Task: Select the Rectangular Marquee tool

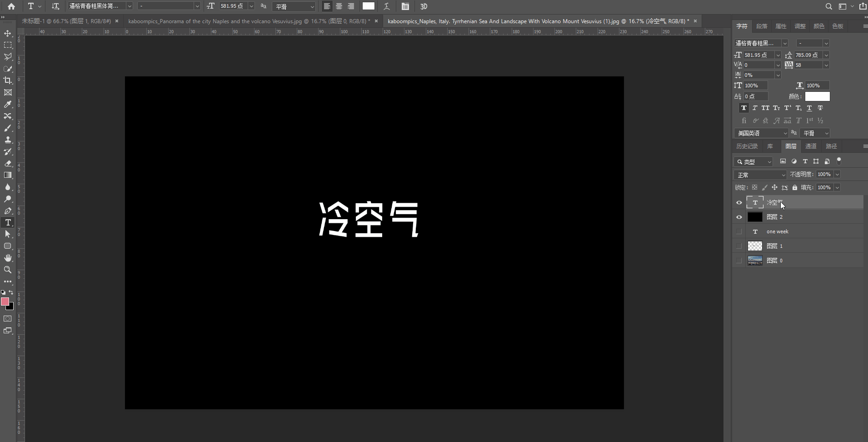Action: point(8,45)
